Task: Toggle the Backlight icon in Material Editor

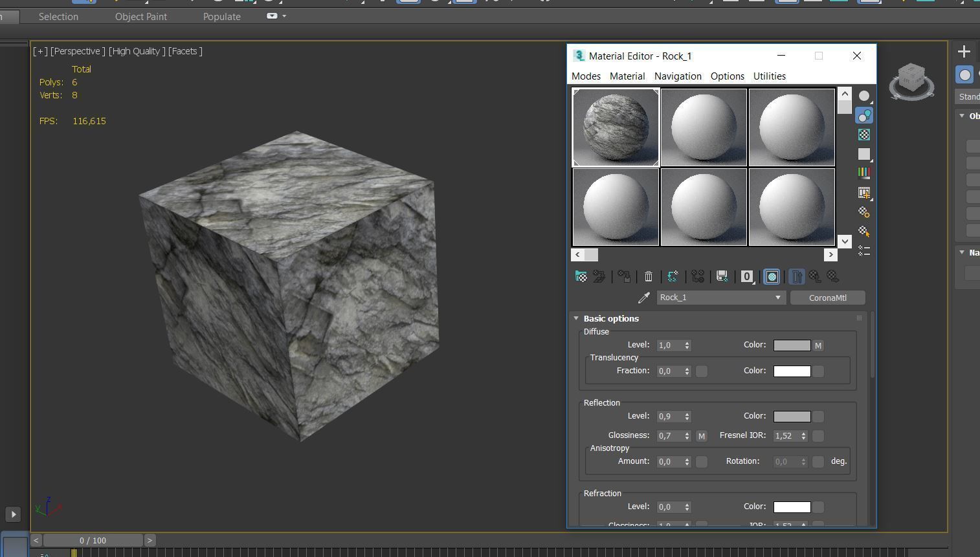Action: (x=864, y=115)
